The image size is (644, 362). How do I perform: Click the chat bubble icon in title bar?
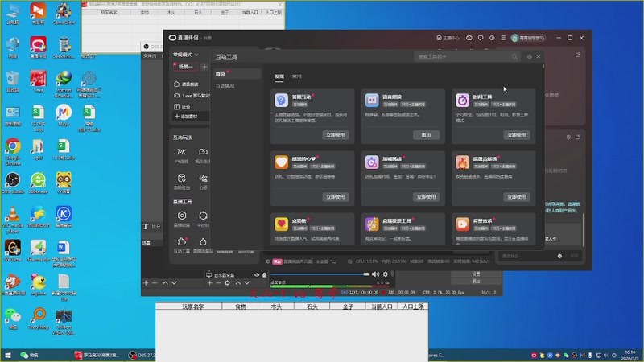tap(481, 38)
